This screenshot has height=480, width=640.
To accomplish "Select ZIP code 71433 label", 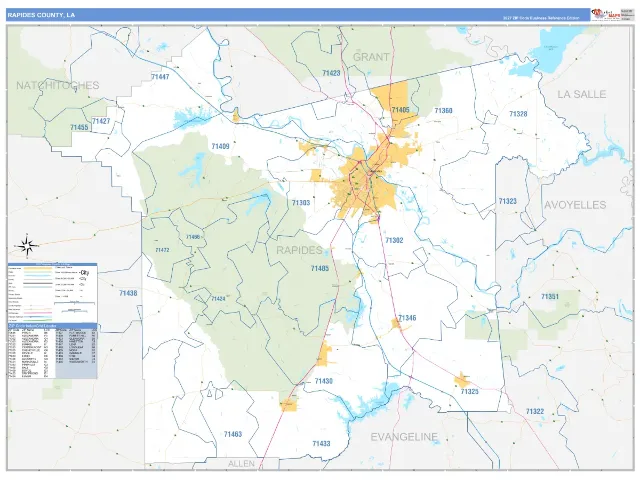I will click(321, 444).
